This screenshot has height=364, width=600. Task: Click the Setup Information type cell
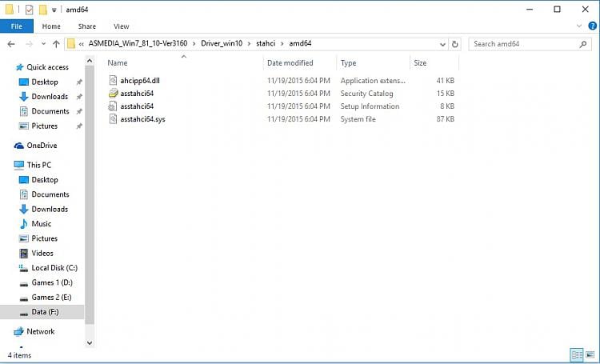point(370,106)
